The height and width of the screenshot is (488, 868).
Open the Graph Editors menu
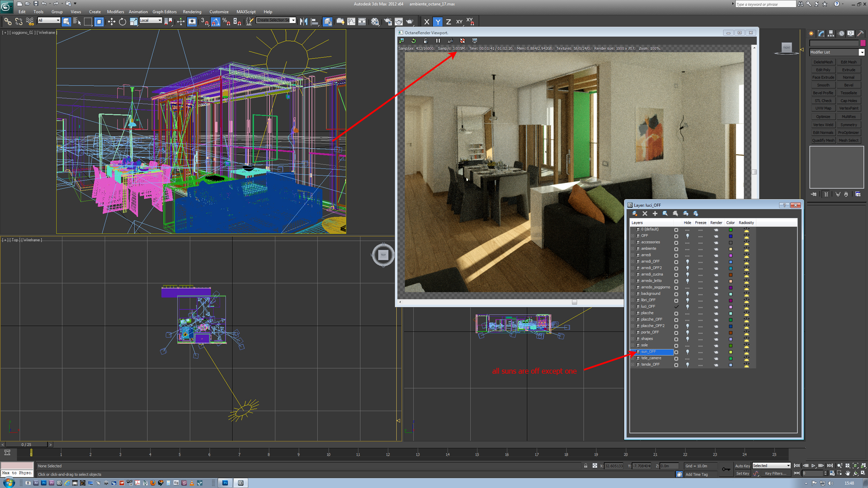click(164, 12)
